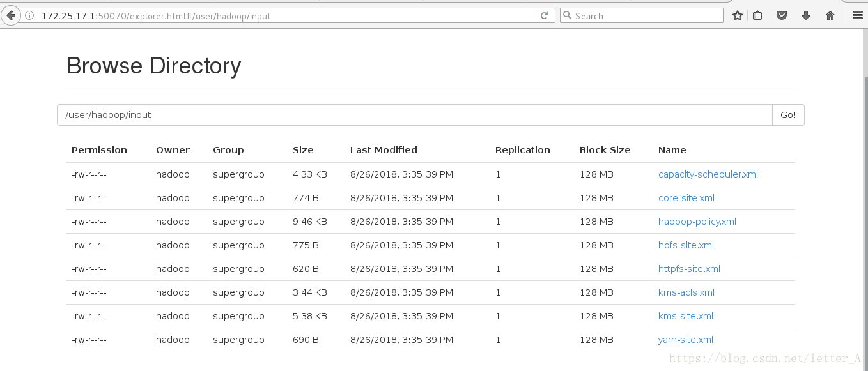The image size is (868, 371).
Task: Open core-site.xml file link
Action: point(686,198)
